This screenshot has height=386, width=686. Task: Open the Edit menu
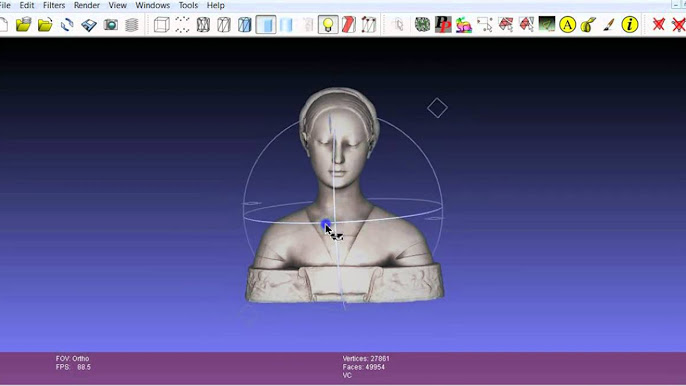tap(27, 5)
